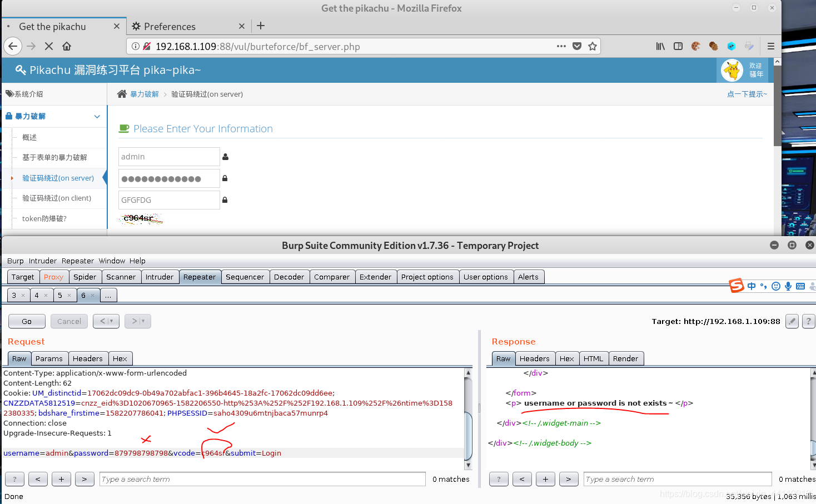Toggle the Sogou input method 中 icon
Image resolution: width=816 pixels, height=504 pixels.
(752, 286)
